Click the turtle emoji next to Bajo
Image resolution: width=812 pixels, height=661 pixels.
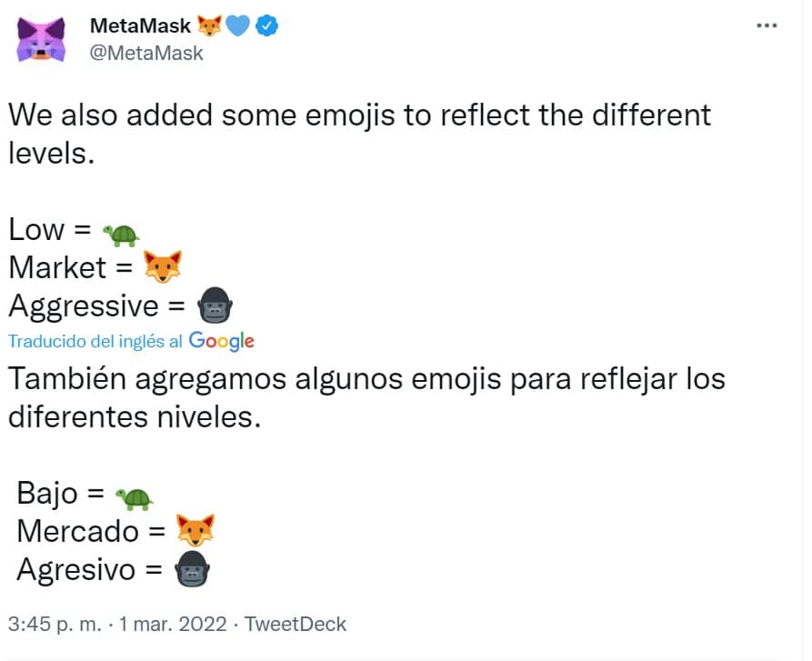134,499
